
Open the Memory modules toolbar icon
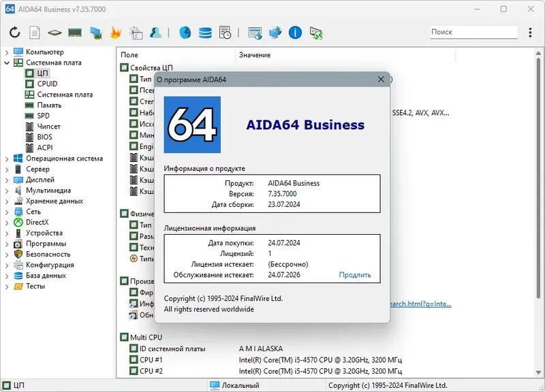pyautogui.click(x=75, y=32)
